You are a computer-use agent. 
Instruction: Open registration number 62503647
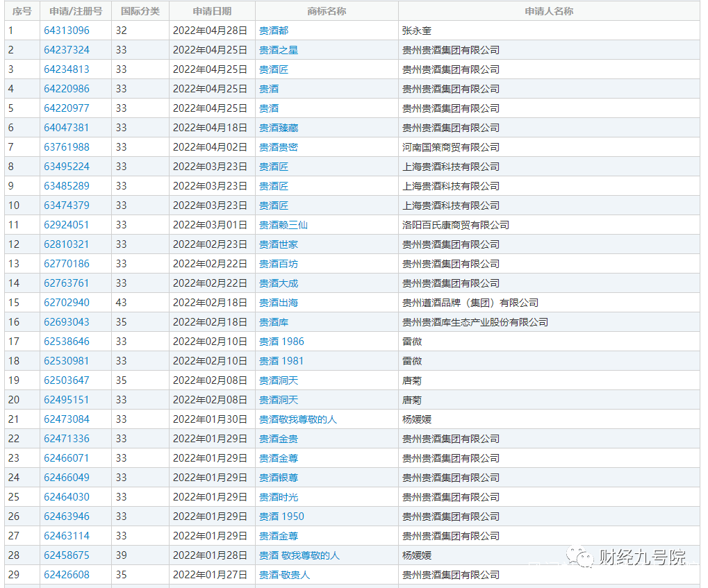point(67,380)
